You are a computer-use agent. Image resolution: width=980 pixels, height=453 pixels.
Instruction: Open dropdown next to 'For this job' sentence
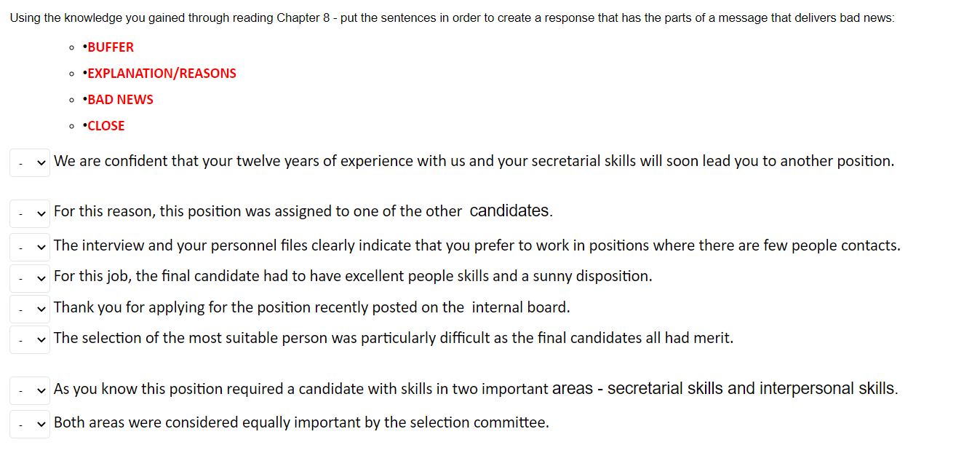(30, 277)
